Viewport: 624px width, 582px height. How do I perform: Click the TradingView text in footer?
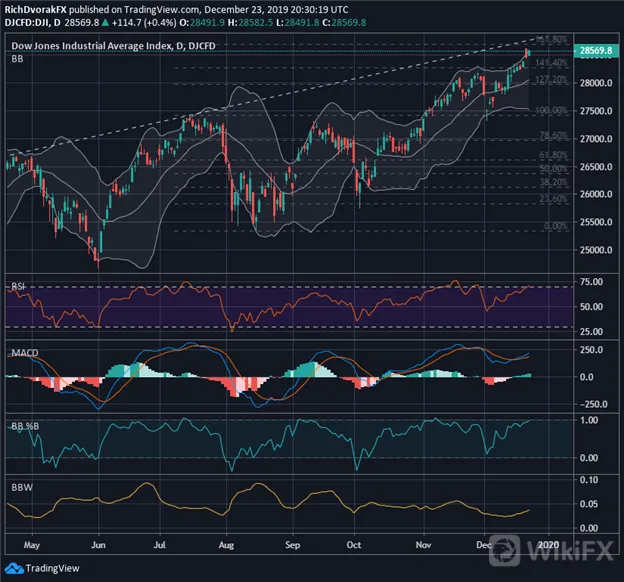pyautogui.click(x=53, y=568)
